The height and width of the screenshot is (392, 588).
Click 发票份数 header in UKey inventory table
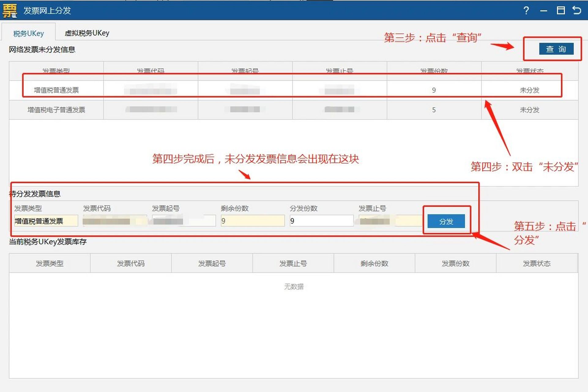[x=456, y=263]
